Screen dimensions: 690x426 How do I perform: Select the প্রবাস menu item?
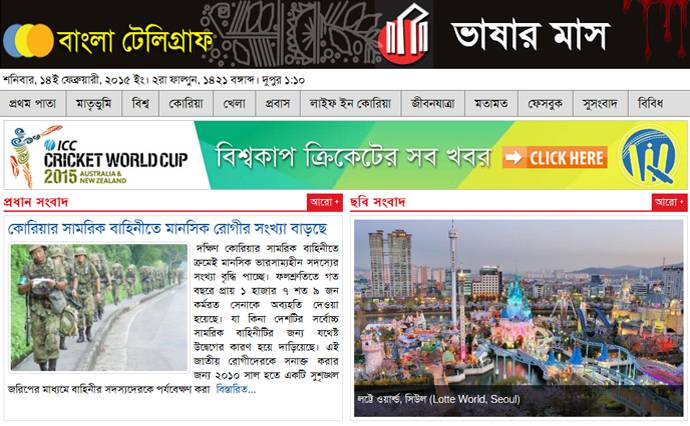point(278,104)
